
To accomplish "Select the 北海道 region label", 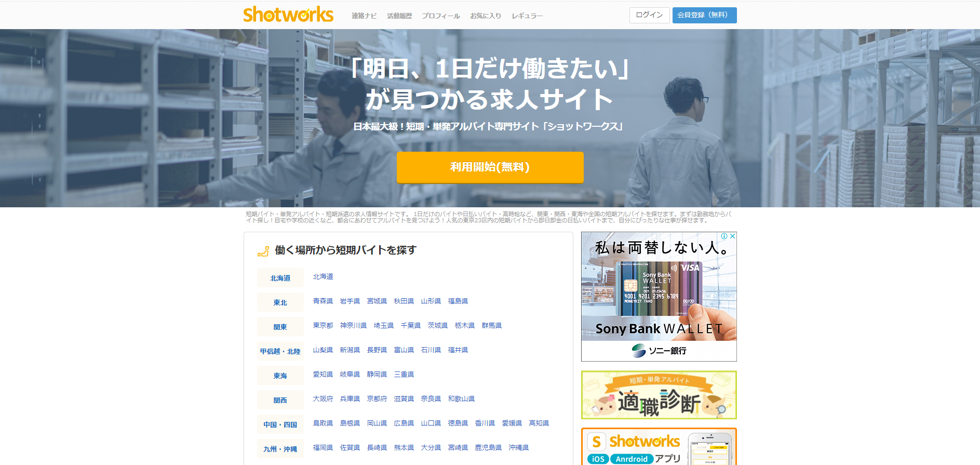I will [280, 278].
